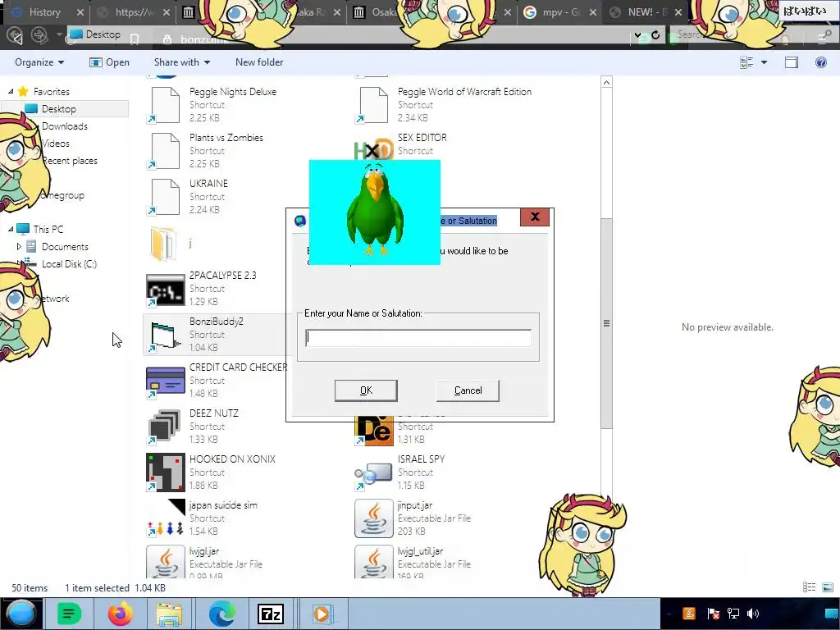Select the Plants vs Zombies shortcut icon
The height and width of the screenshot is (630, 840).
(x=165, y=151)
